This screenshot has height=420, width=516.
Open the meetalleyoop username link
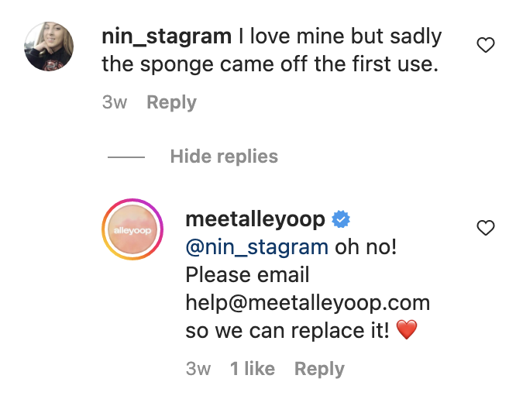256,219
